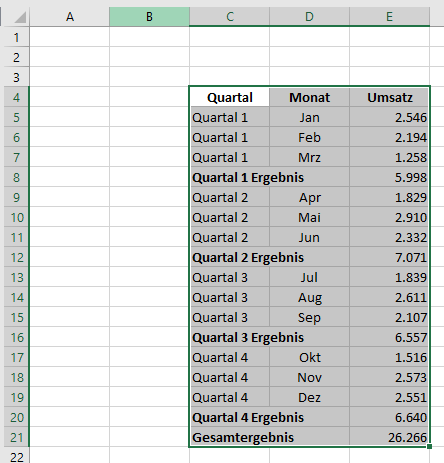
Task: Select column D header
Action: [x=309, y=17]
